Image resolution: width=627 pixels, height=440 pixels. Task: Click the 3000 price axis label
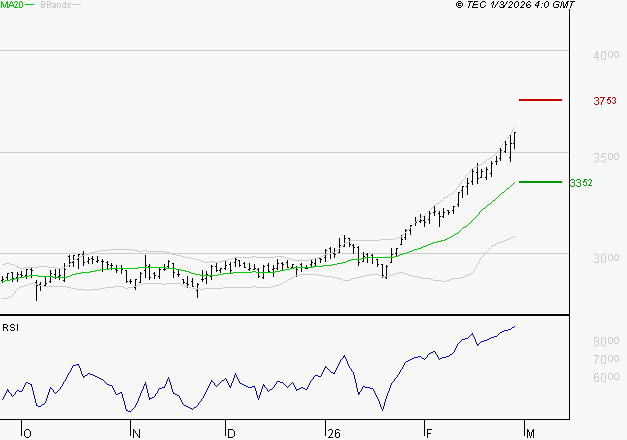pyautogui.click(x=606, y=258)
